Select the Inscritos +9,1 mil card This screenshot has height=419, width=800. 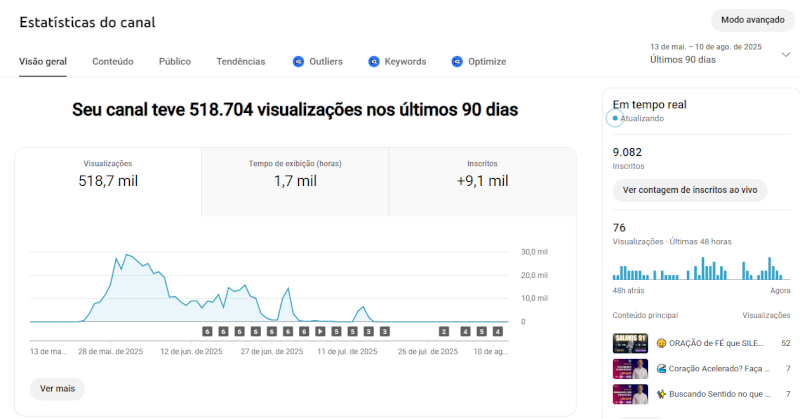pos(482,182)
